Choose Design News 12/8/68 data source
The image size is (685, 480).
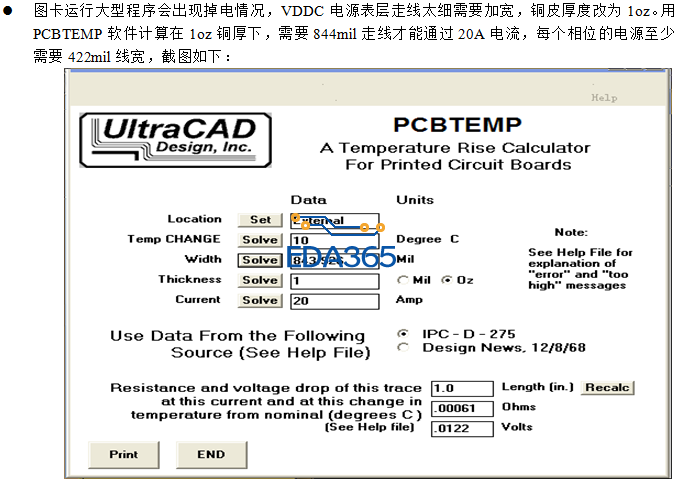[x=403, y=348]
